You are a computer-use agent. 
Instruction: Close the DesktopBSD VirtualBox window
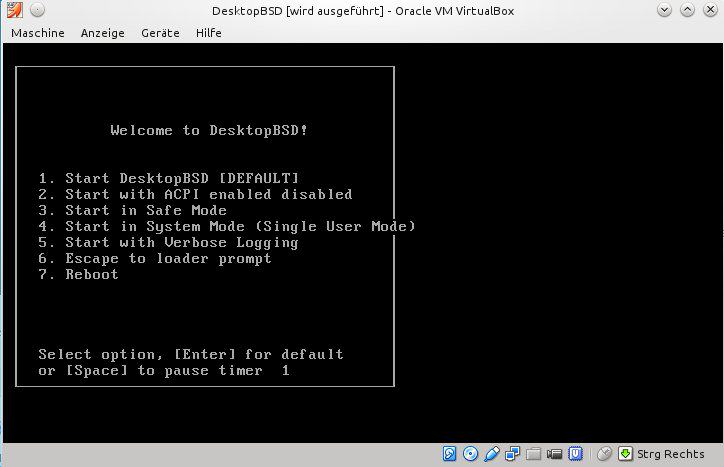[711, 10]
